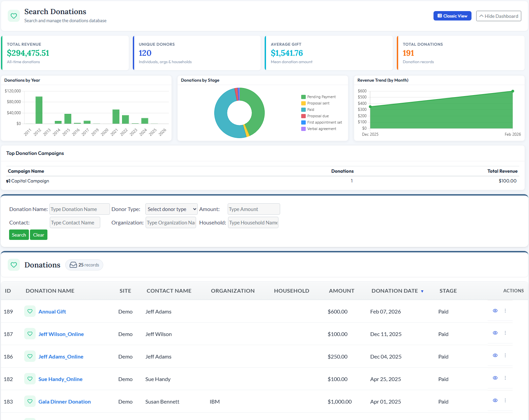This screenshot has height=420, width=529.
Task: Toggle the Proposal sent legend swatch
Action: click(303, 103)
